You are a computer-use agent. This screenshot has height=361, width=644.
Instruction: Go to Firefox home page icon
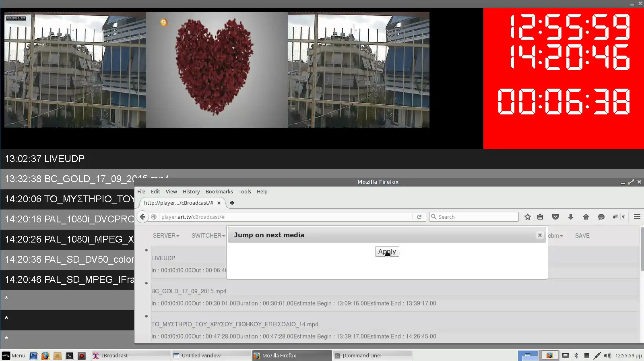tap(586, 217)
